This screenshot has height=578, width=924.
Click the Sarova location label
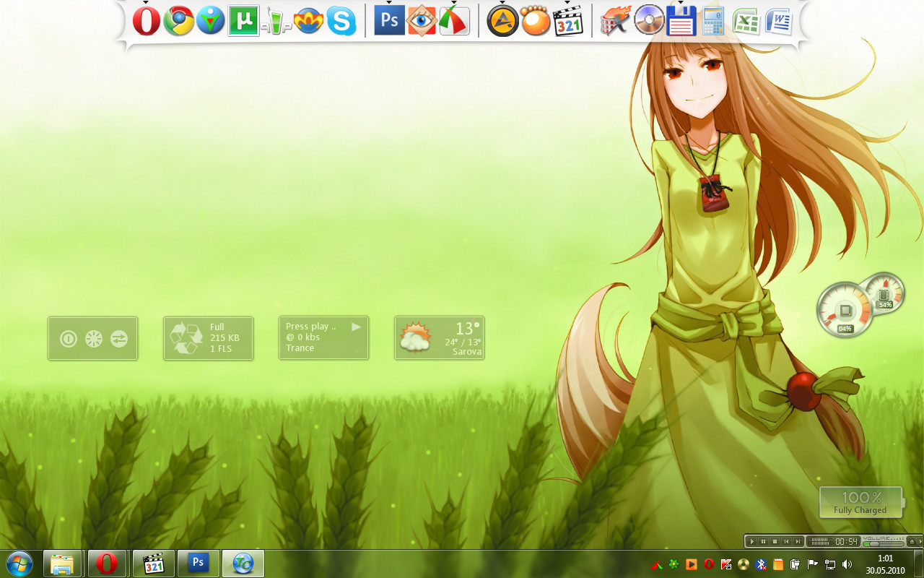coord(467,352)
